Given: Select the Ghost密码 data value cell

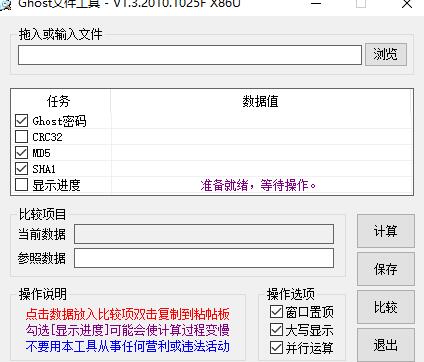Looking at the screenshot, I should tap(262, 121).
